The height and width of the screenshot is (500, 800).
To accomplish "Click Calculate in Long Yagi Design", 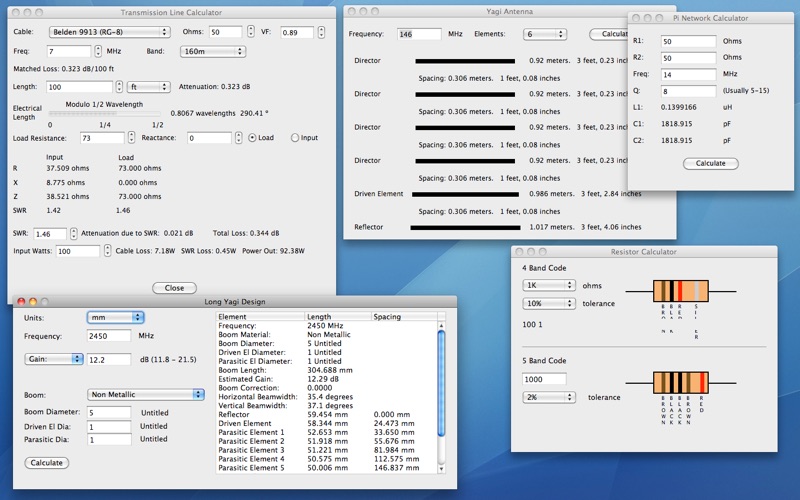I will (46, 463).
